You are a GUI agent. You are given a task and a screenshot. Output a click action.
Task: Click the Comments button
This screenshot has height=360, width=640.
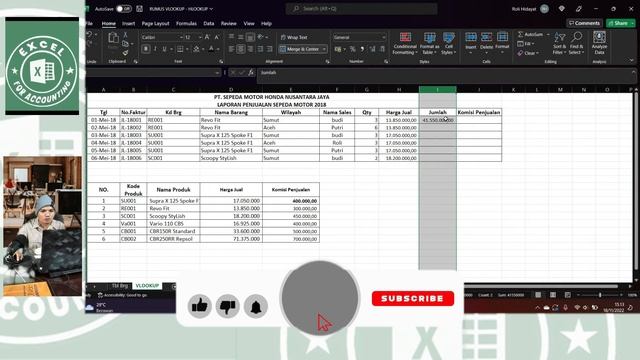[584, 23]
